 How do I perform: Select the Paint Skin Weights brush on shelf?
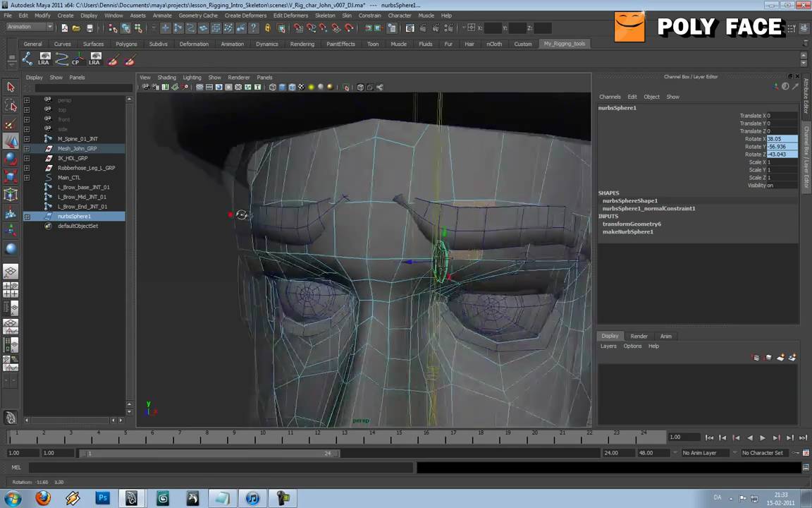pos(111,61)
